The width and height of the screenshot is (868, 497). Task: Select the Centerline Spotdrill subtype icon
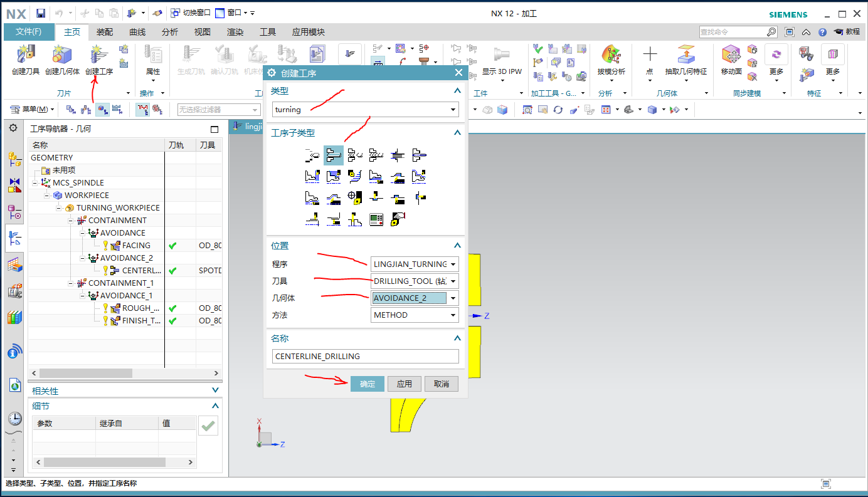click(x=312, y=155)
